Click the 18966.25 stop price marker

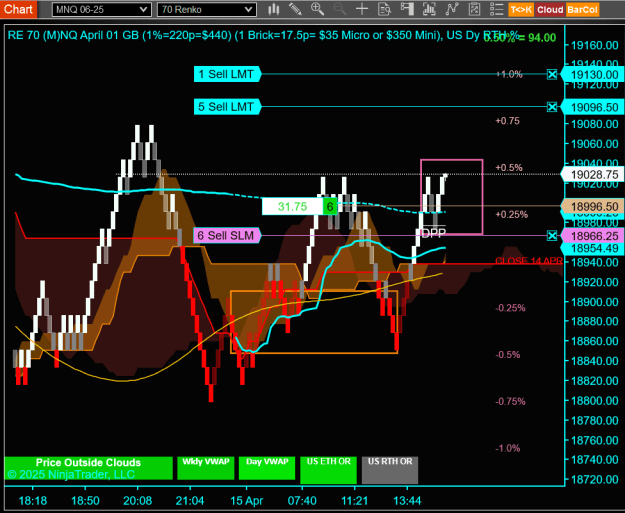[x=594, y=236]
